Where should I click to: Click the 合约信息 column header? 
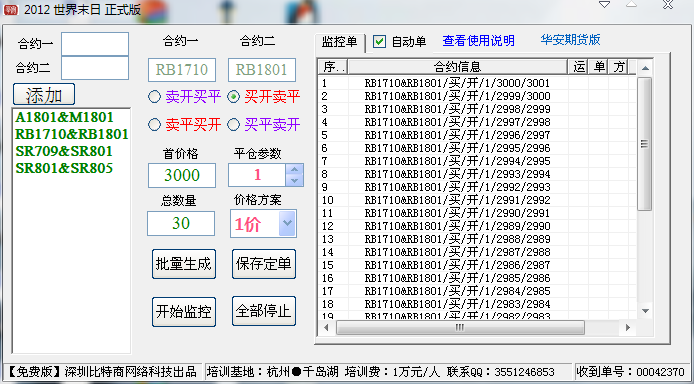[458, 67]
